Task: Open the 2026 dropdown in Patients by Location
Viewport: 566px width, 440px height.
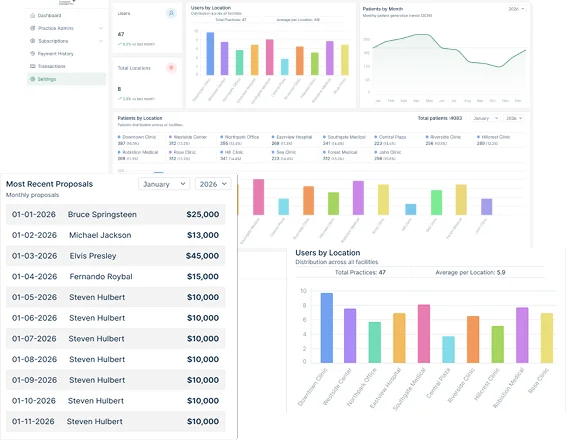Action: click(x=514, y=118)
